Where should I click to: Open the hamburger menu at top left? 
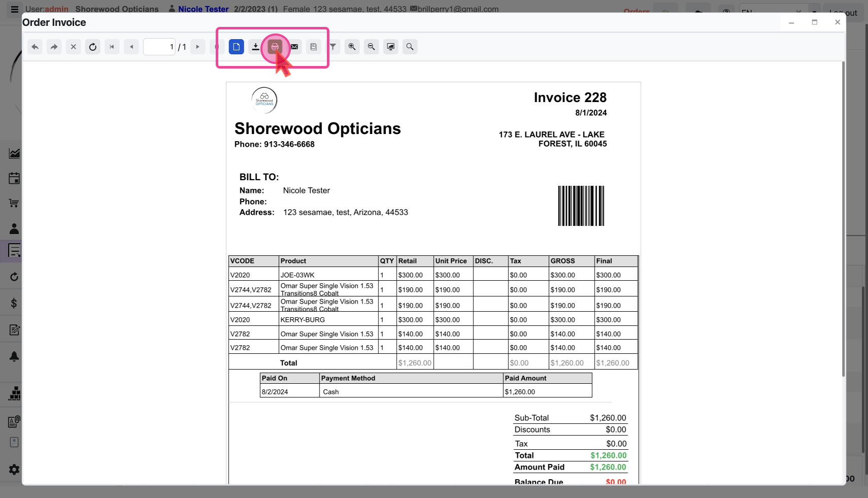coord(14,9)
